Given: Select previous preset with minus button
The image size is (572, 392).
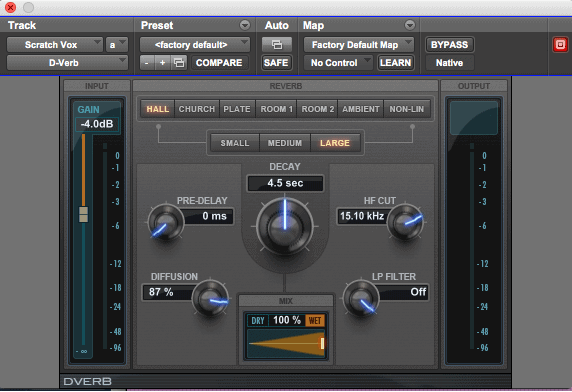Looking at the screenshot, I should (x=147, y=63).
